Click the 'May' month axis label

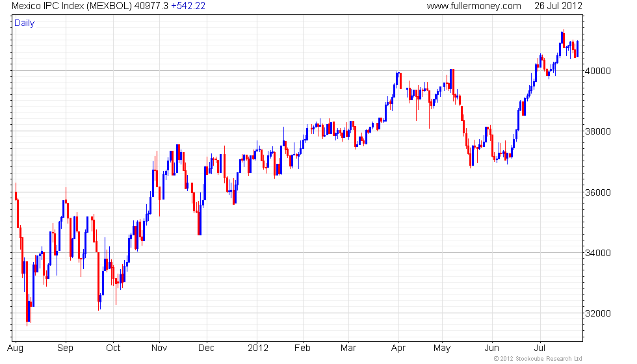pos(442,348)
